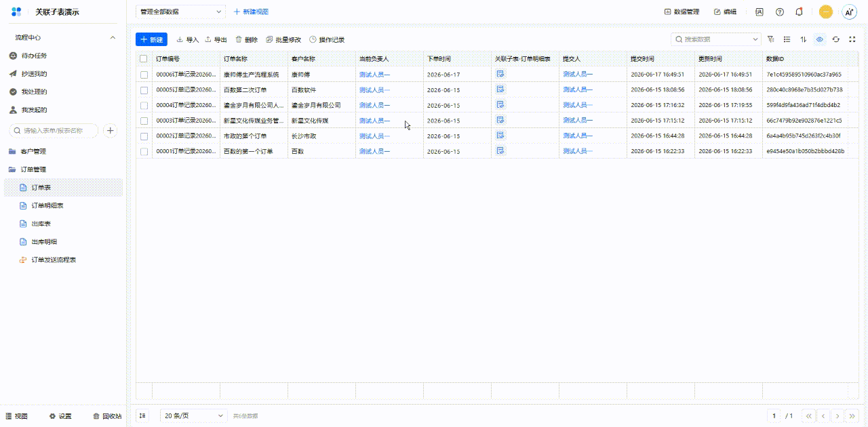This screenshot has width=868, height=427.
Task: Check the row 00003订单记录 checkbox
Action: (144, 121)
